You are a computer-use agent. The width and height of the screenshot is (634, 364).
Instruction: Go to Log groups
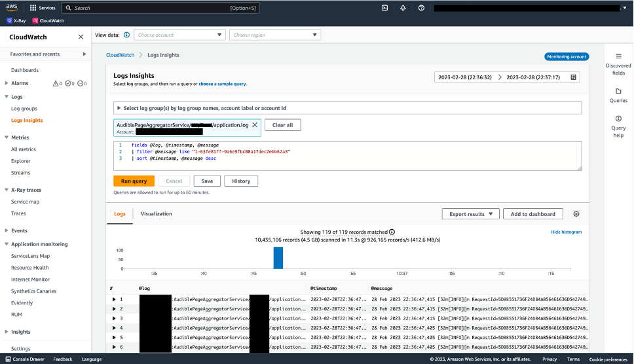coord(24,108)
